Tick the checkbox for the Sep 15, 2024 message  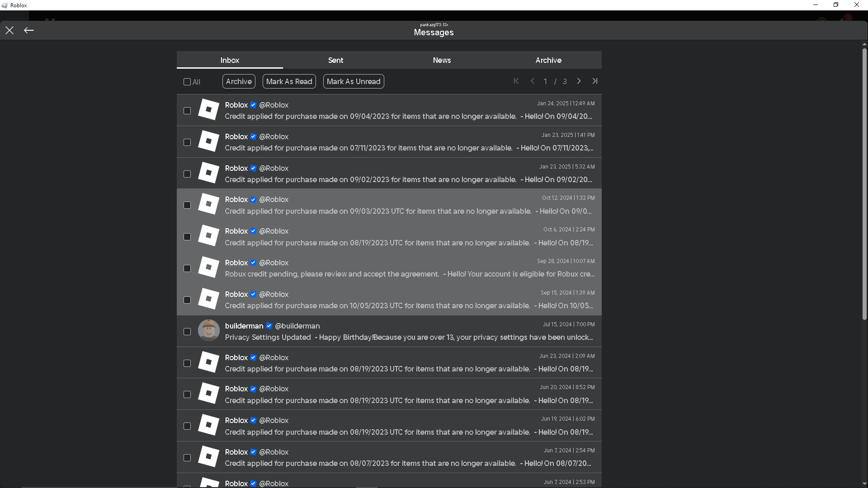pos(187,300)
